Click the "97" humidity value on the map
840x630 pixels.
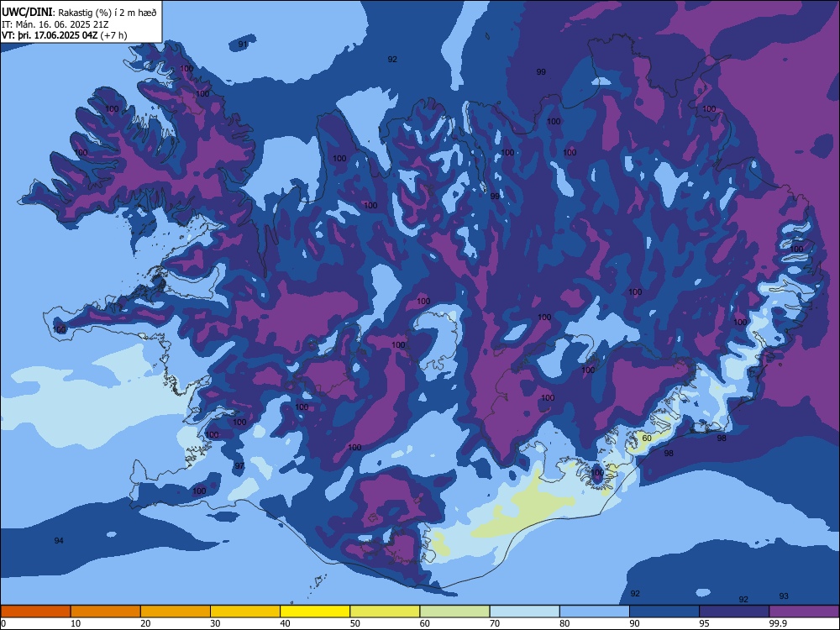[x=239, y=465]
